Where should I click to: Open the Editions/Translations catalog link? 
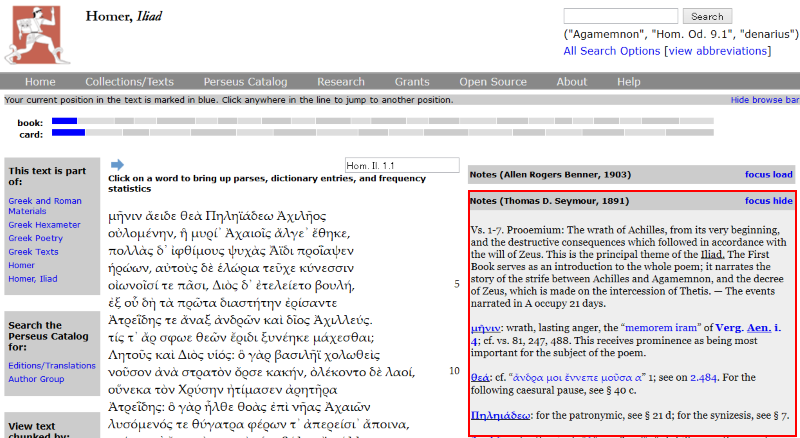click(52, 366)
